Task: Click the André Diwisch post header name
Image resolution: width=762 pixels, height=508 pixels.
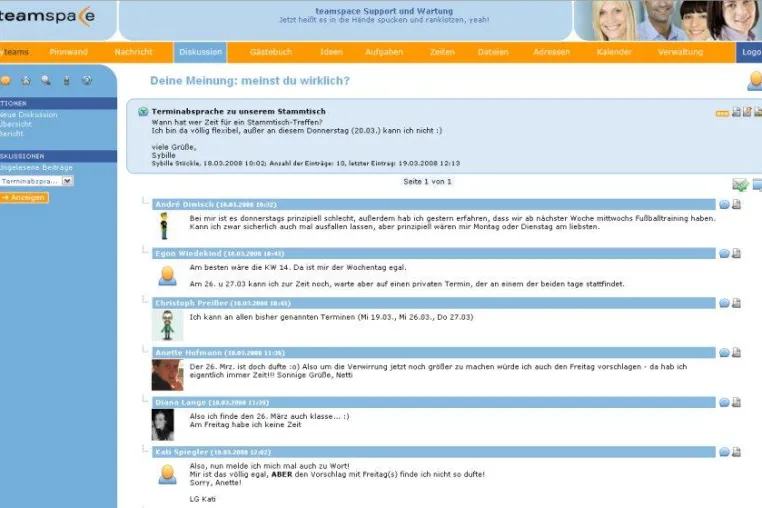Action: pyautogui.click(x=185, y=205)
